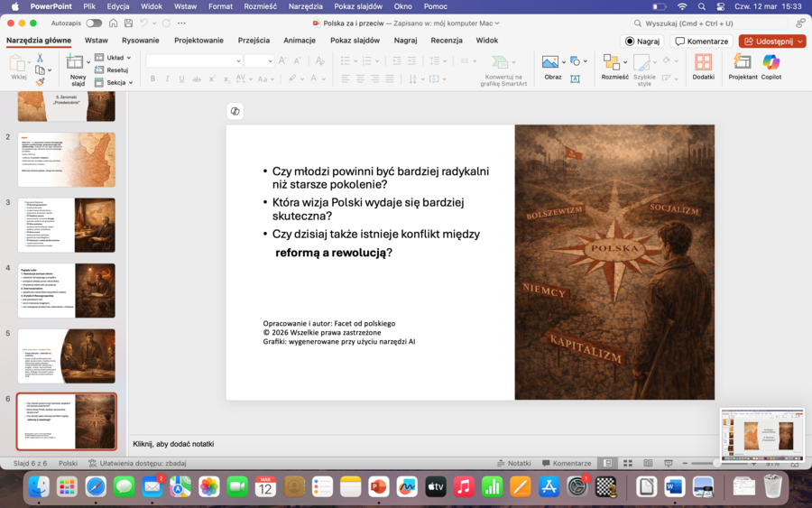Toggle Notatki pane in status bar

pos(513,463)
